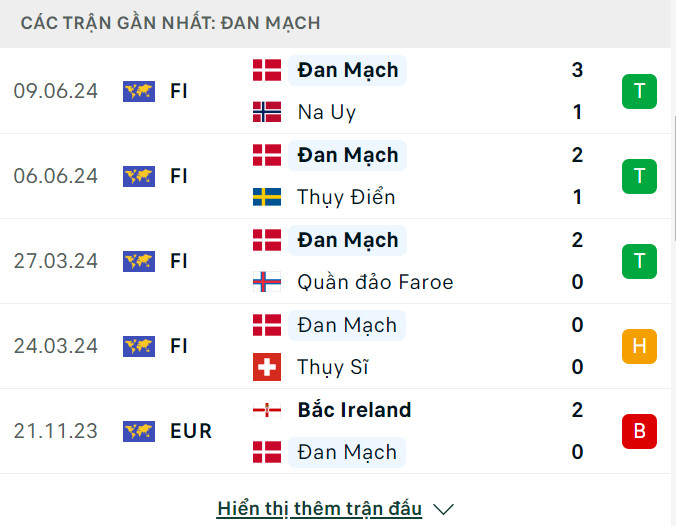Open the Hiển thị thêm trận đấu link

319,509
